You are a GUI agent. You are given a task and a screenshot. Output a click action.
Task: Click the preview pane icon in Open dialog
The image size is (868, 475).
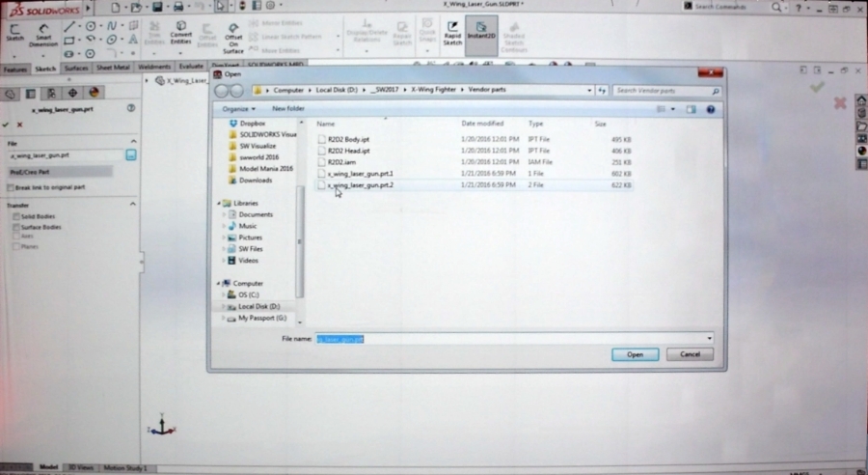click(x=691, y=110)
